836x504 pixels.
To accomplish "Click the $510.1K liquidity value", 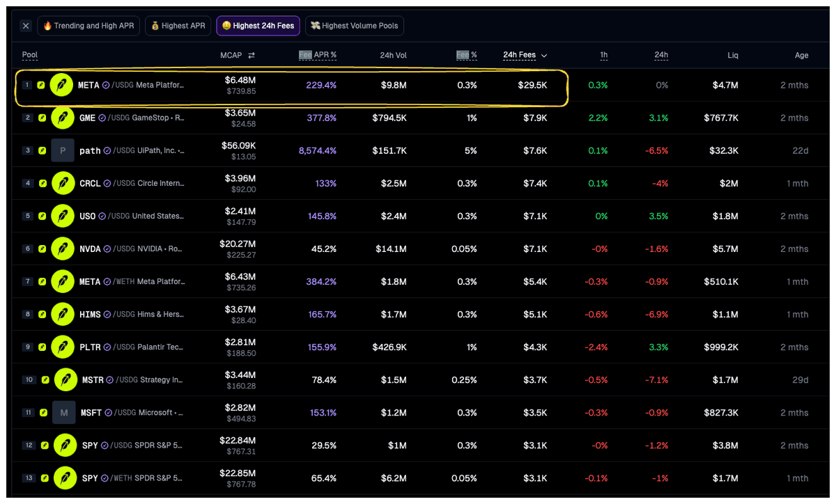I will click(722, 282).
